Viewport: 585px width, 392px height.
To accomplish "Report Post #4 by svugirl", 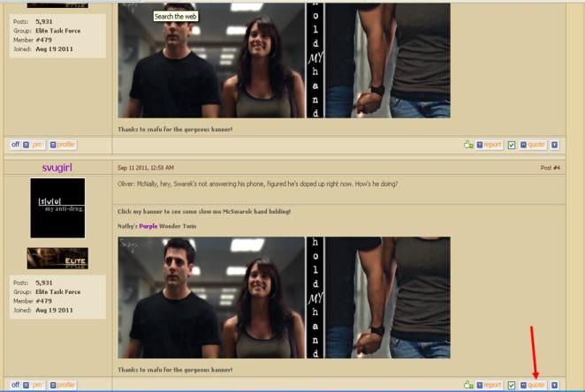I will pyautogui.click(x=489, y=385).
